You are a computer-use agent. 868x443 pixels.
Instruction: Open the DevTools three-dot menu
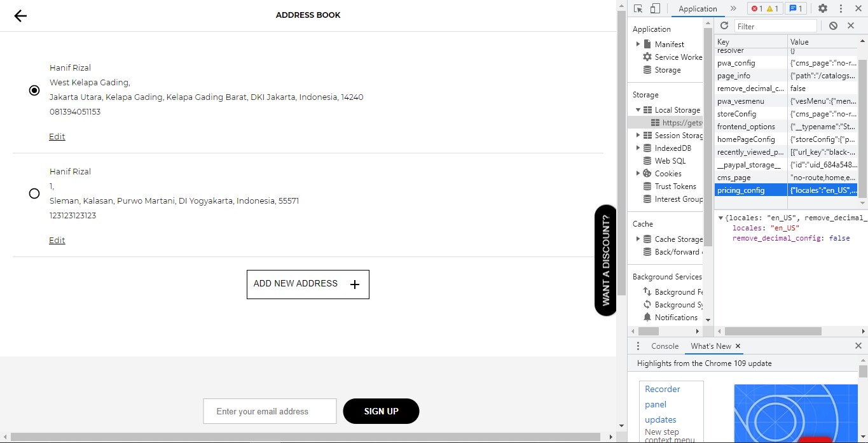coord(840,8)
